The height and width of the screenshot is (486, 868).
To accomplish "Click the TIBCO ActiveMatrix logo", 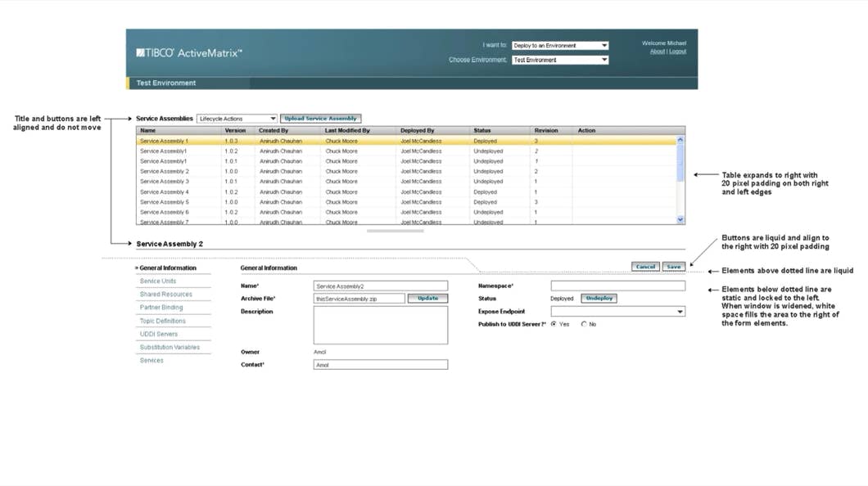I will point(189,53).
